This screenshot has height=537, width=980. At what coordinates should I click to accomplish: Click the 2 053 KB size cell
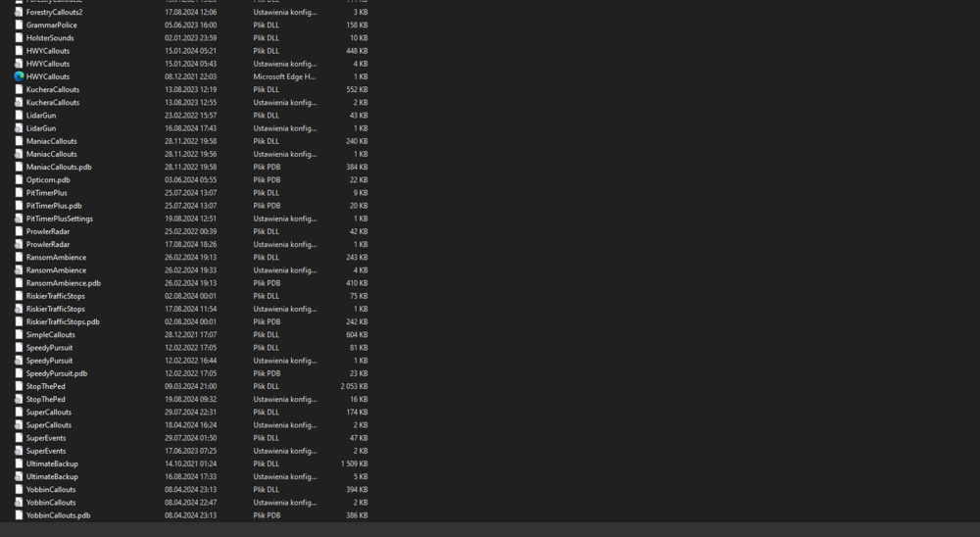pyautogui.click(x=354, y=386)
